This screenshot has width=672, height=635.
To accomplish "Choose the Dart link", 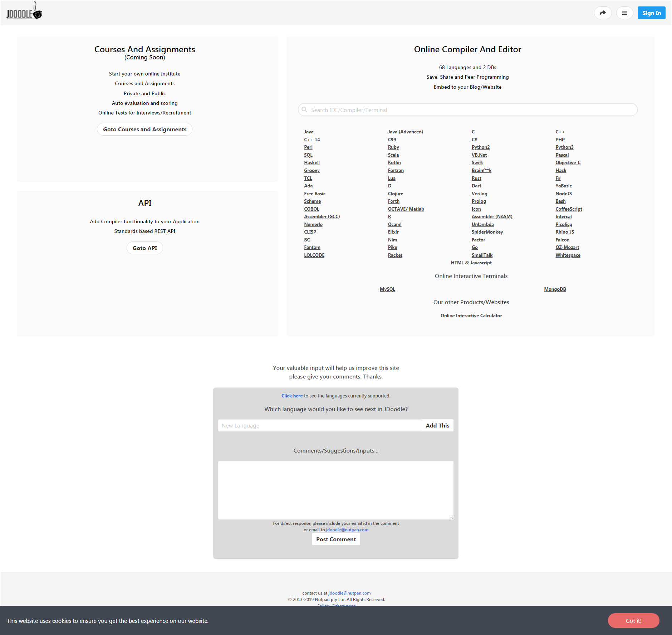I will (476, 186).
